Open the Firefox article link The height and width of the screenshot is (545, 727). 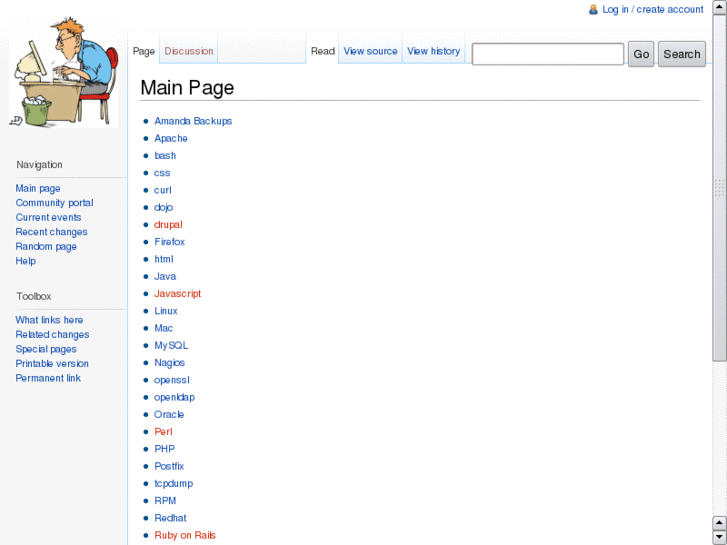pyautogui.click(x=169, y=242)
